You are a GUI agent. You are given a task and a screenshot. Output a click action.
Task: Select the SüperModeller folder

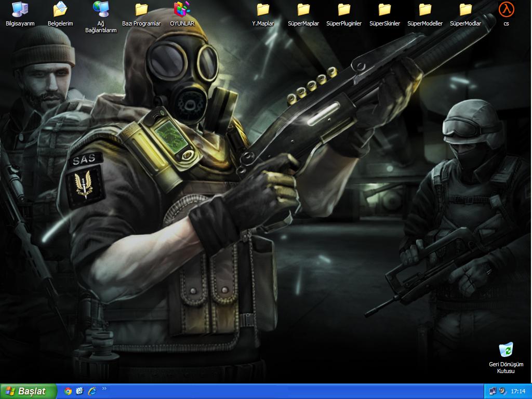(x=425, y=9)
